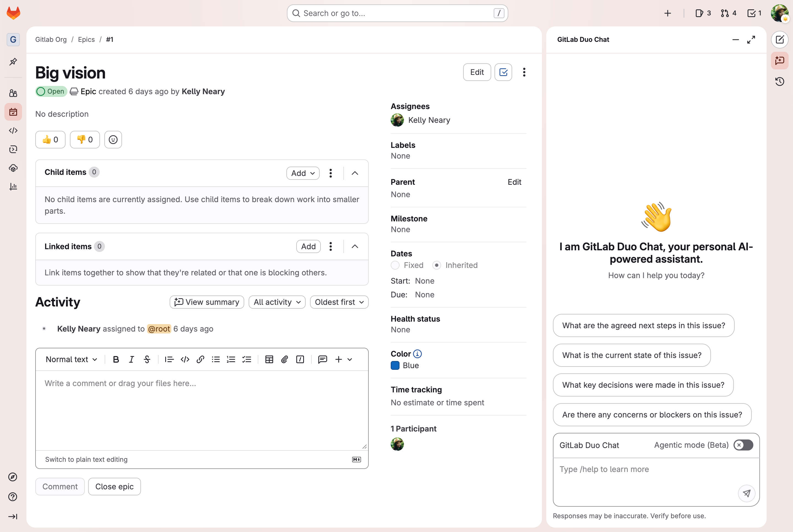Open the All activity filter
Image resolution: width=793 pixels, height=532 pixels.
(277, 302)
